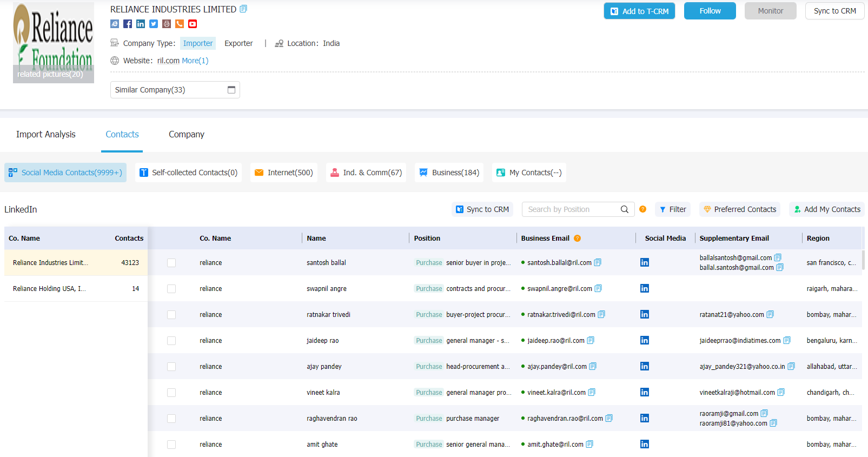Open the Filter options
The width and height of the screenshot is (868, 457).
(673, 209)
